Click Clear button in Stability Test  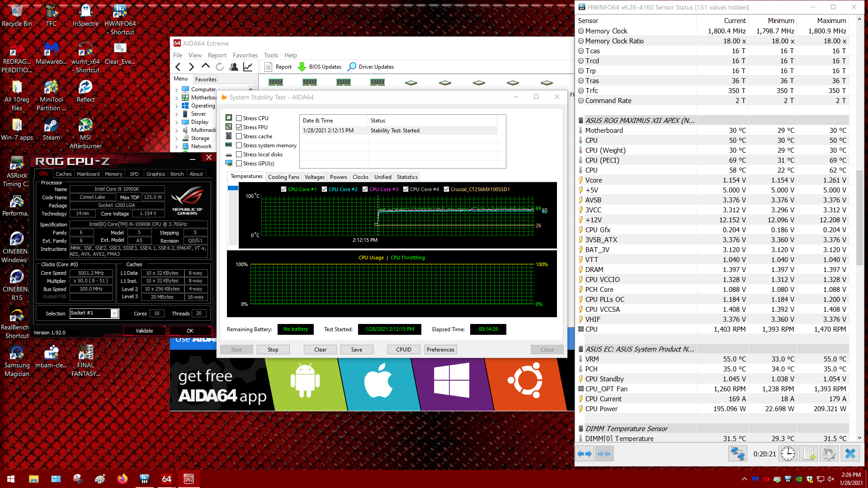coord(321,350)
